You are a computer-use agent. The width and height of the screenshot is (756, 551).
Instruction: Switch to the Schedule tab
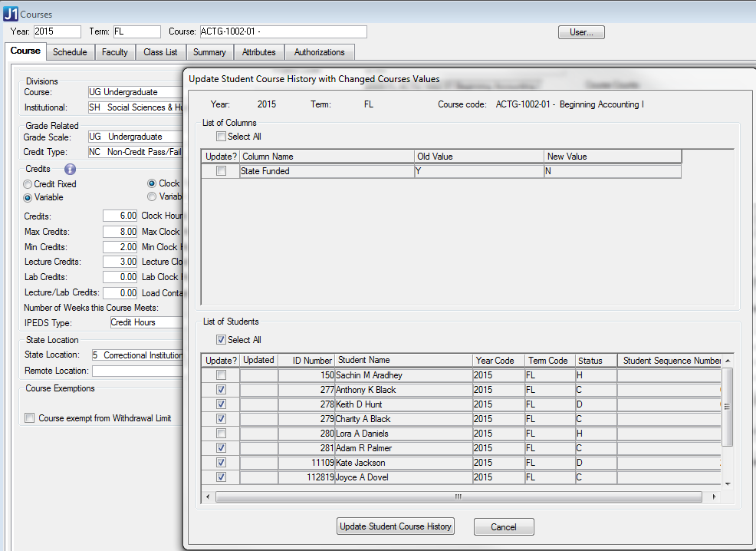tap(70, 52)
